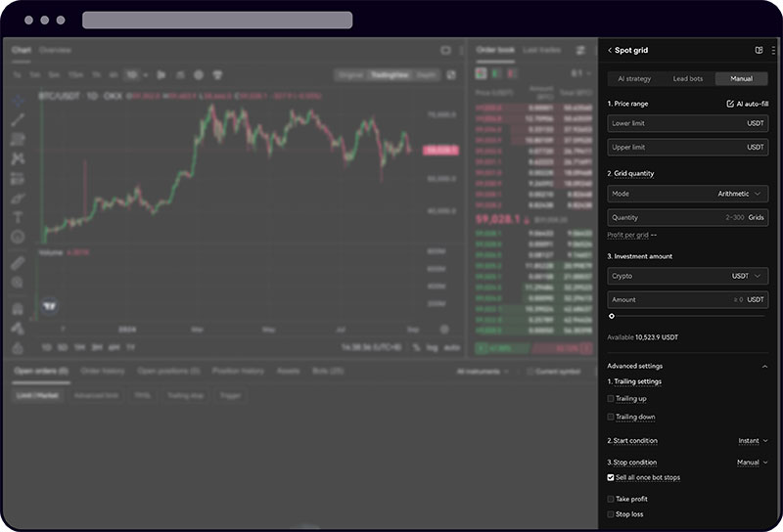Open the Start condition Instant dropdown
Viewport: 783px width, 532px height.
tap(753, 441)
